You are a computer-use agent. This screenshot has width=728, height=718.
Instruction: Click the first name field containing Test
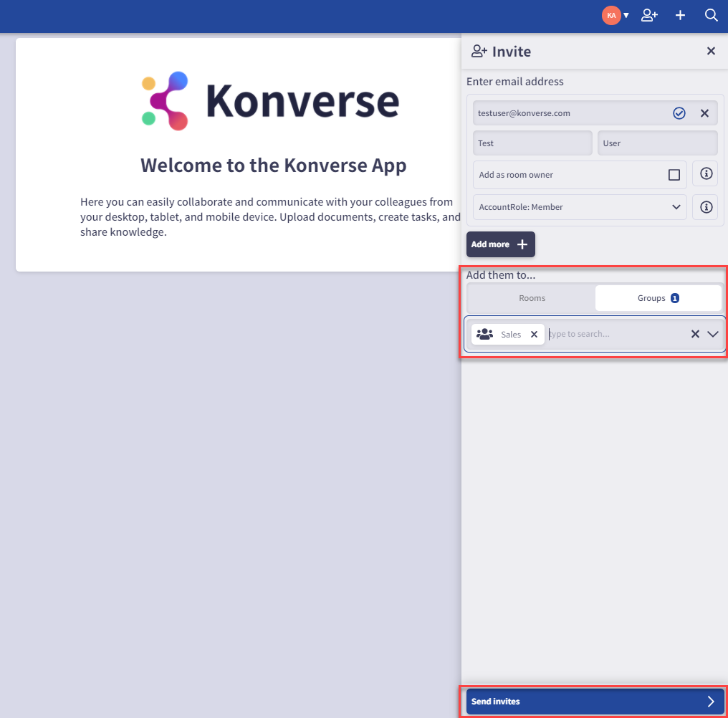[532, 143]
